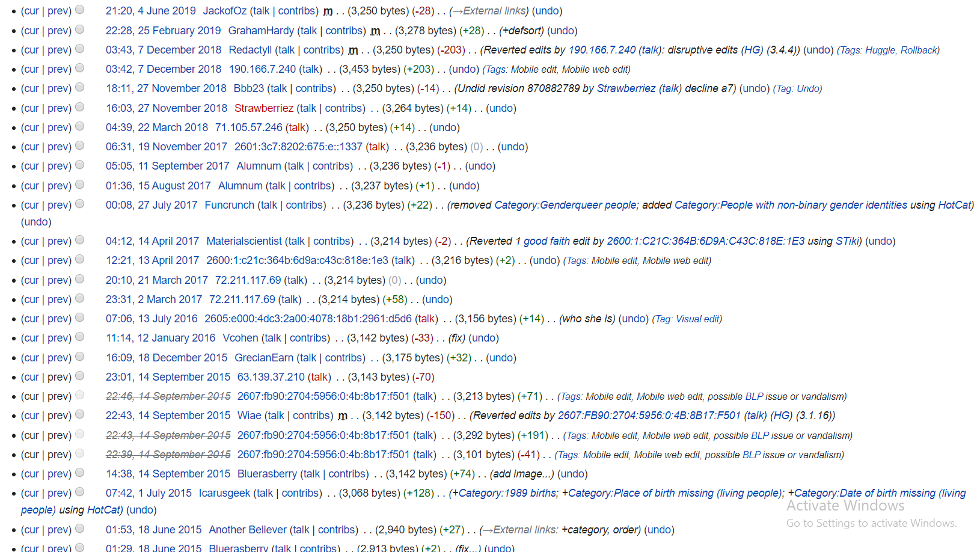Open the STiki link in edit summary
The width and height of the screenshot is (980, 552).
848,241
